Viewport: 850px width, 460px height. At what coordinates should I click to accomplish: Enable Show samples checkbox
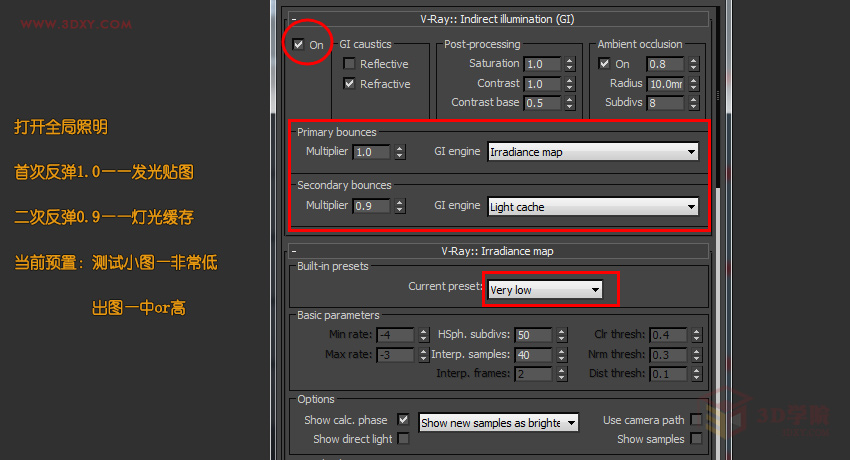pyautogui.click(x=696, y=438)
